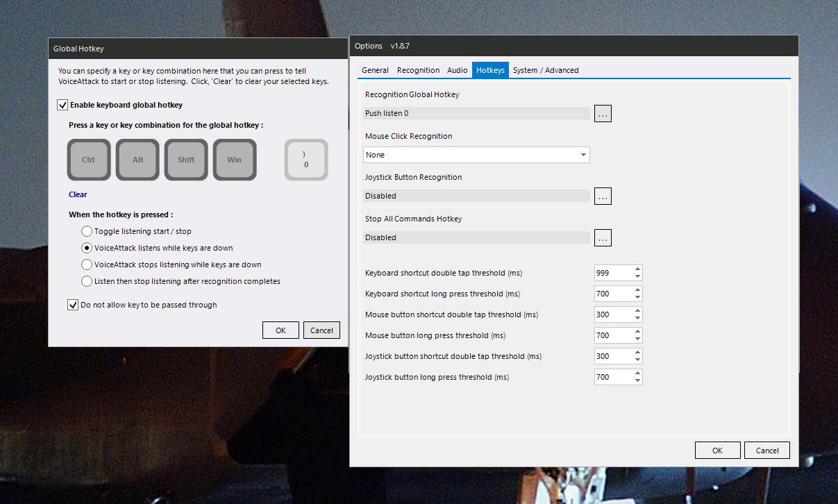The image size is (838, 504).
Task: Toggle the Shift modifier key button
Action: pos(186,160)
